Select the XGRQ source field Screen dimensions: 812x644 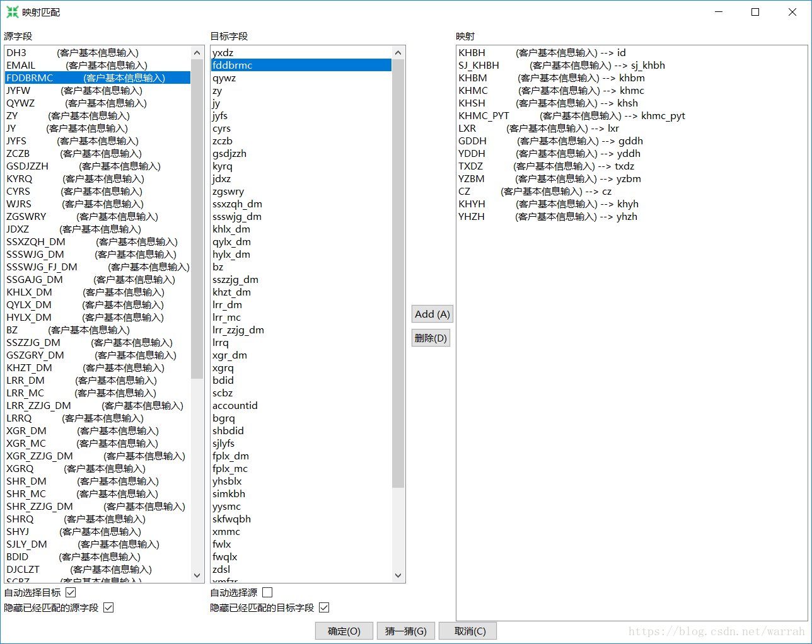pos(97,469)
